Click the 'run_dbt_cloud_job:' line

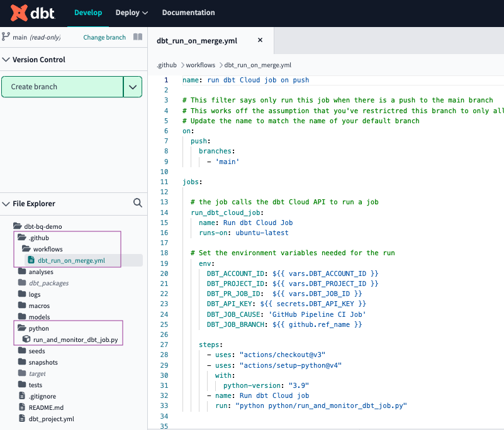[227, 212]
